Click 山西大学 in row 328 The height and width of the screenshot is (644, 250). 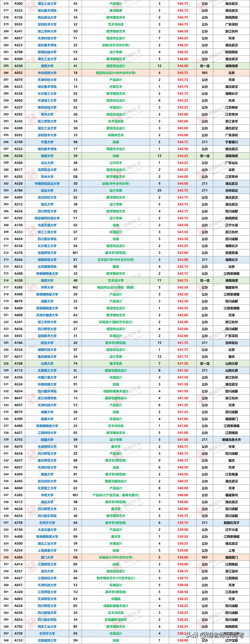pyautogui.click(x=47, y=363)
